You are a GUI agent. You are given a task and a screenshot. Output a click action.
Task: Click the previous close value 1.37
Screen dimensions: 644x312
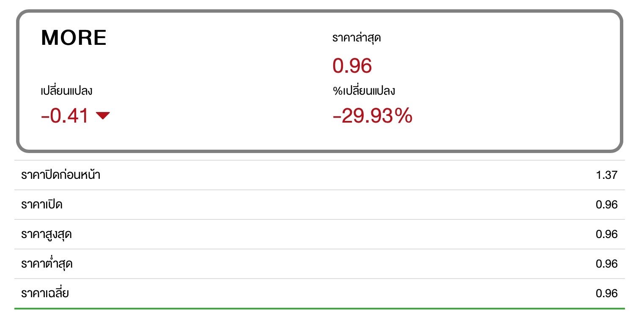[607, 175]
